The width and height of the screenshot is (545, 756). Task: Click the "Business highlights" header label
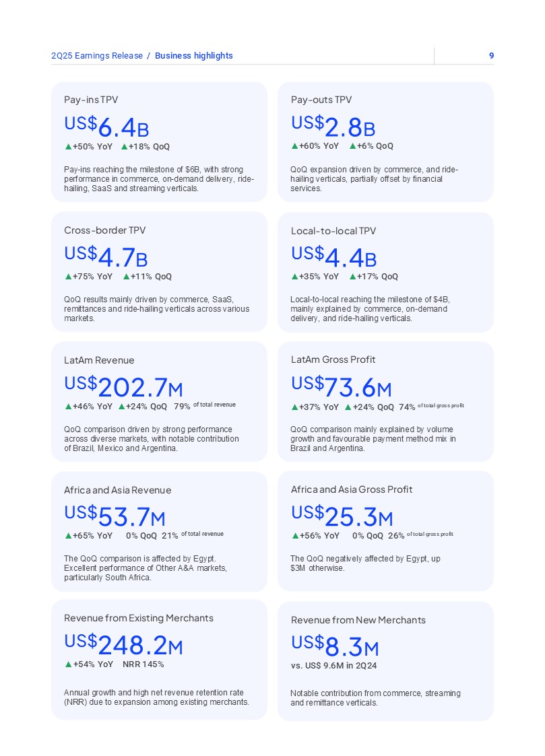pyautogui.click(x=194, y=56)
